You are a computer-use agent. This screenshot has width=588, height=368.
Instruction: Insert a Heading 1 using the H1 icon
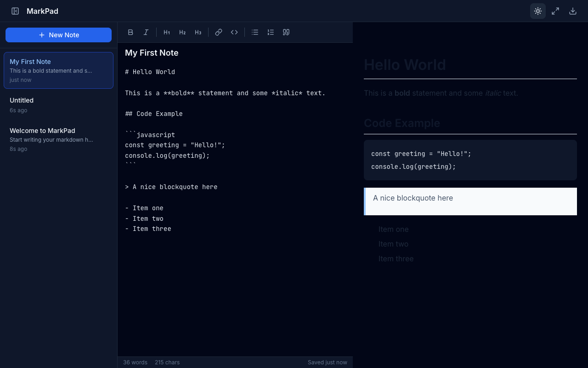(166, 32)
